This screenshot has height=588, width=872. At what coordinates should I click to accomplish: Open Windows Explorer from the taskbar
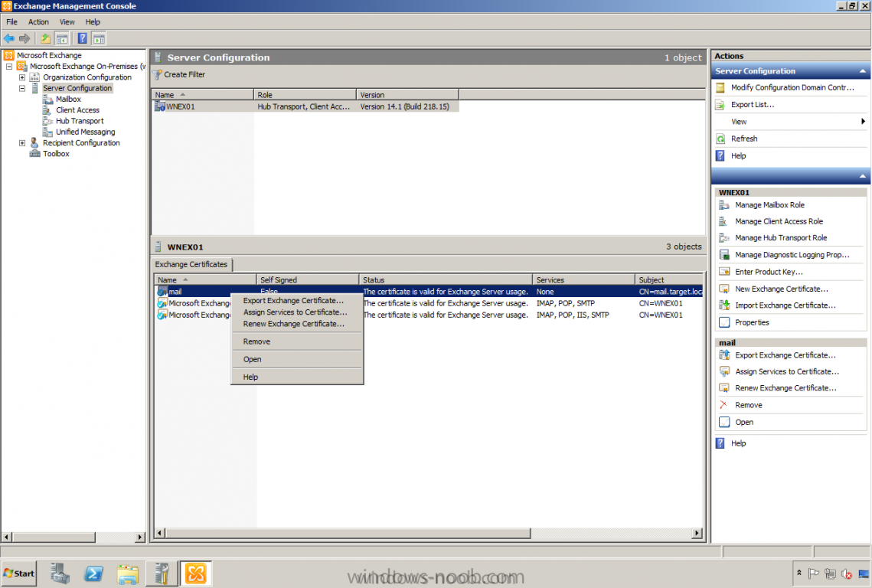[128, 573]
